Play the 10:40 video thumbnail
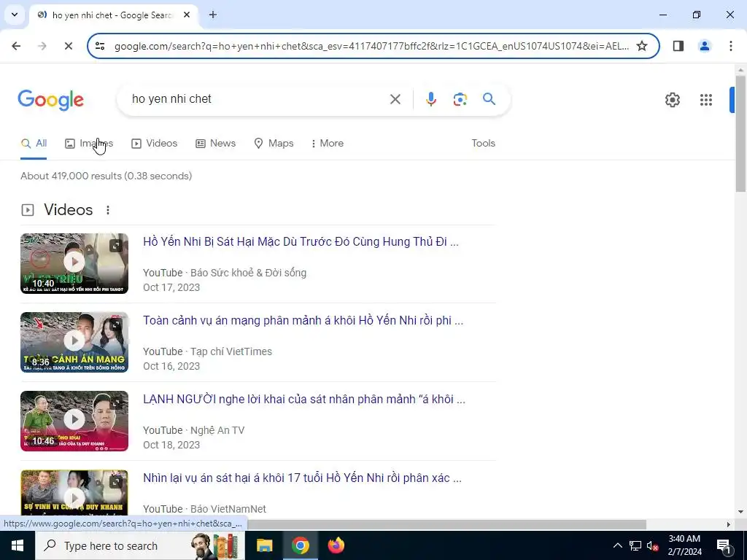The width and height of the screenshot is (747, 560). 74,263
